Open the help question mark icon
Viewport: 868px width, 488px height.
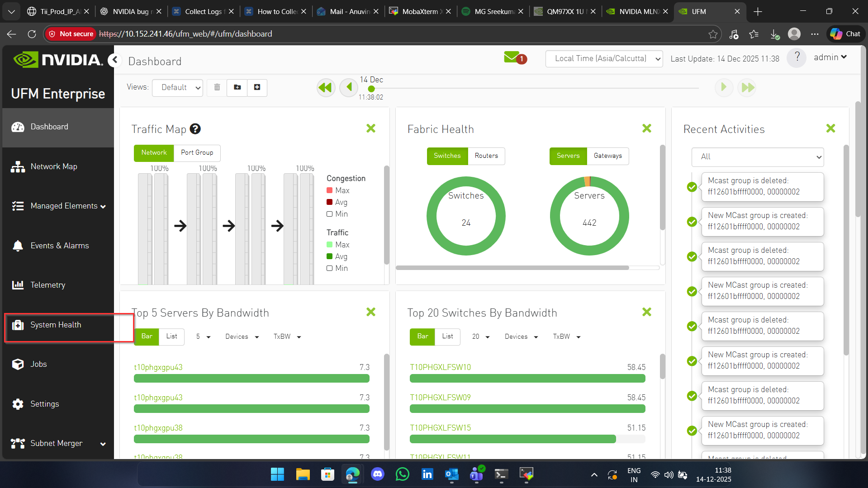(797, 58)
